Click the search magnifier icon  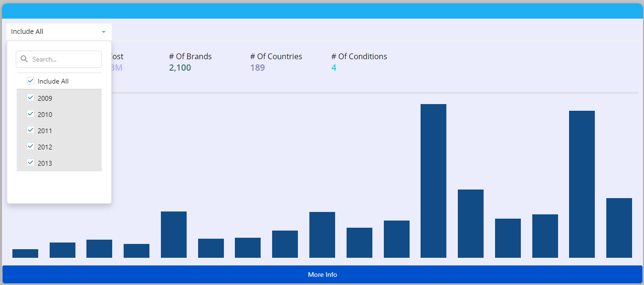pyautogui.click(x=24, y=59)
